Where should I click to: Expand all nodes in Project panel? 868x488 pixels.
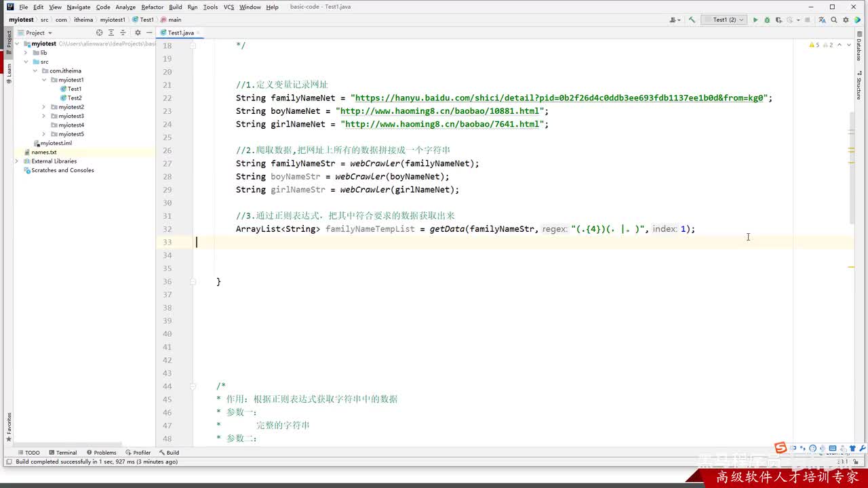(112, 33)
